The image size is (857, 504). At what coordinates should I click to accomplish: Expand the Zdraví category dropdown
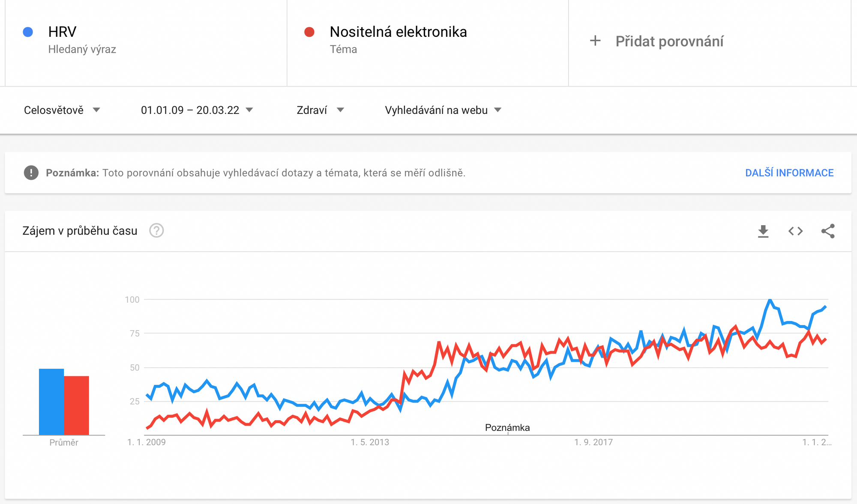(320, 110)
